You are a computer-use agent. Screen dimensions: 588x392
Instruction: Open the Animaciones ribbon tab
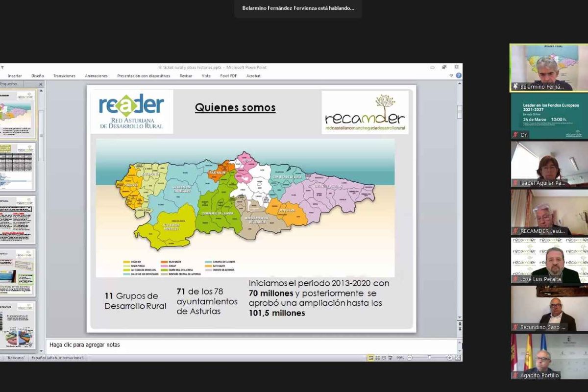pyautogui.click(x=96, y=76)
